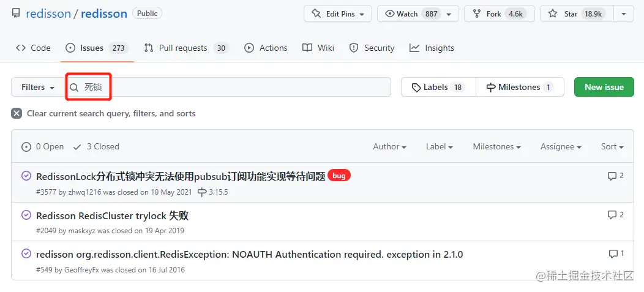Open the Actions tab

[265, 48]
